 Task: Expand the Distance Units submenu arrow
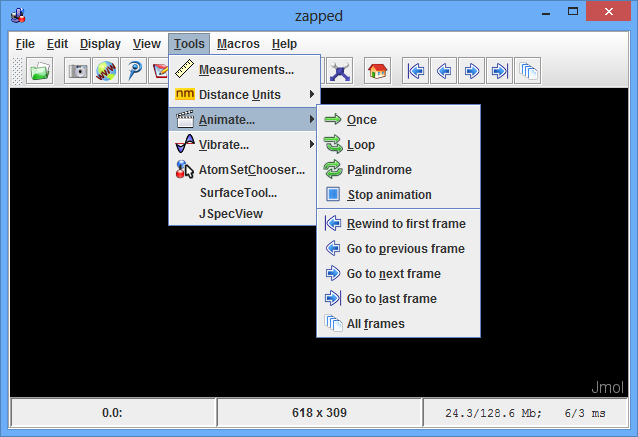click(312, 94)
